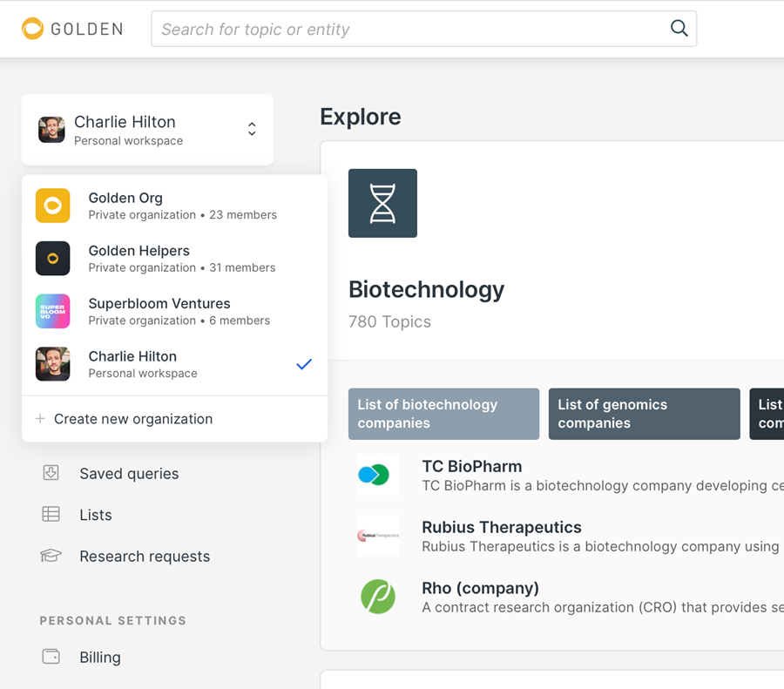Select the Superbloom Ventures gradient logo

(52, 311)
